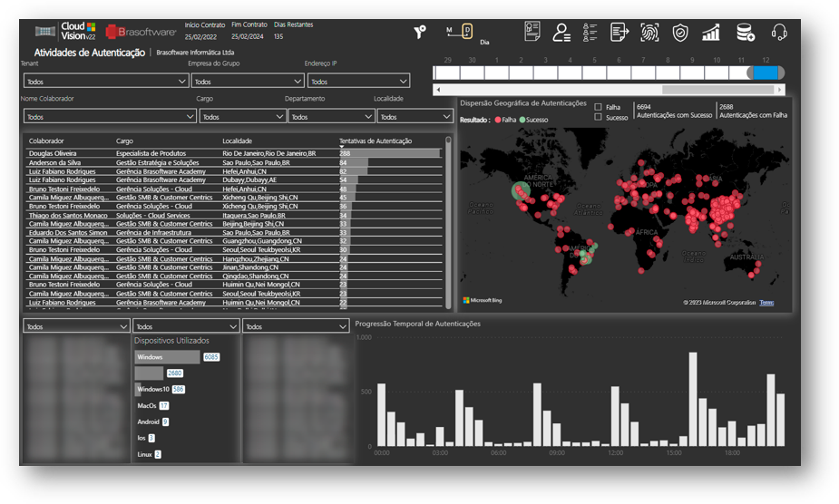839x504 pixels.
Task: Click the Colaborador column header
Action: tap(46, 141)
